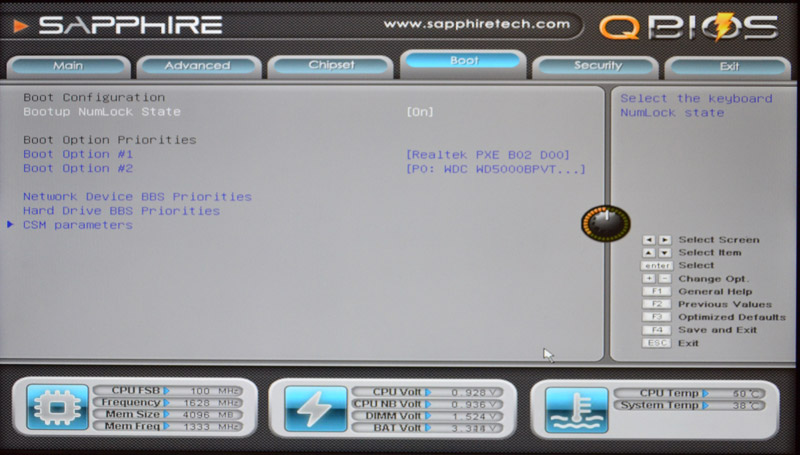
Task: Click the up arrow key icon
Action: (648, 252)
